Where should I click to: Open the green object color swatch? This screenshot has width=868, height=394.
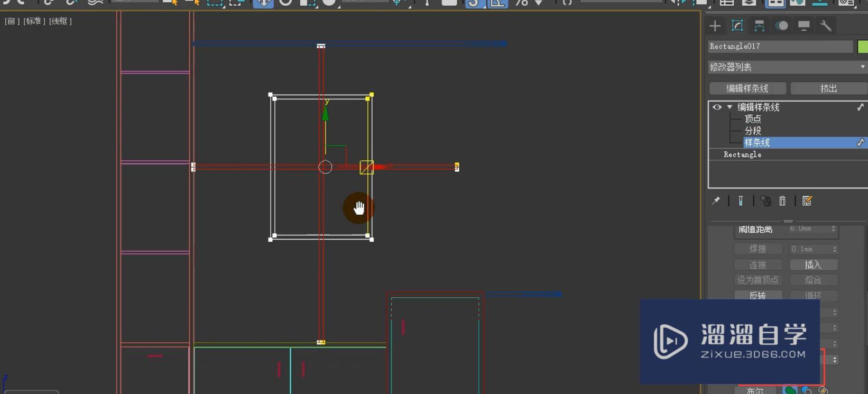pyautogui.click(x=863, y=47)
